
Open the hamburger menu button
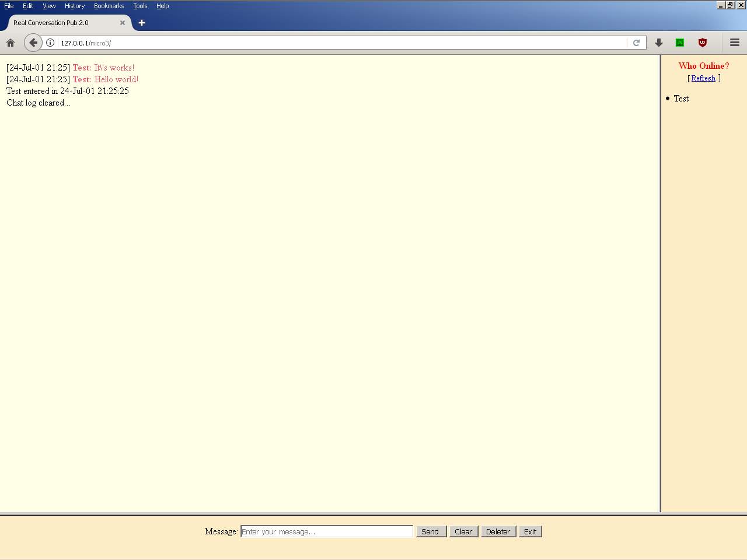pos(735,43)
